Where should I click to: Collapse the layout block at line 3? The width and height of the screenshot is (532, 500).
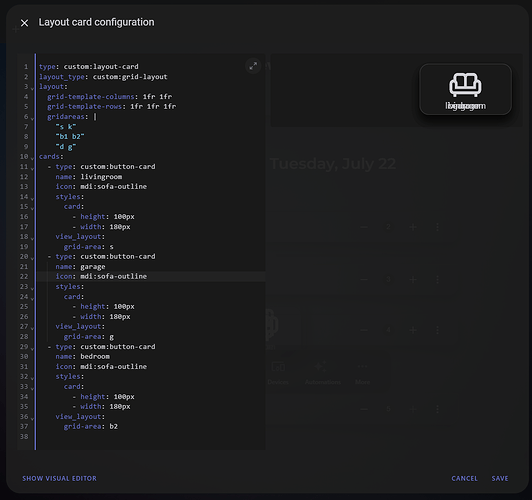[33, 88]
